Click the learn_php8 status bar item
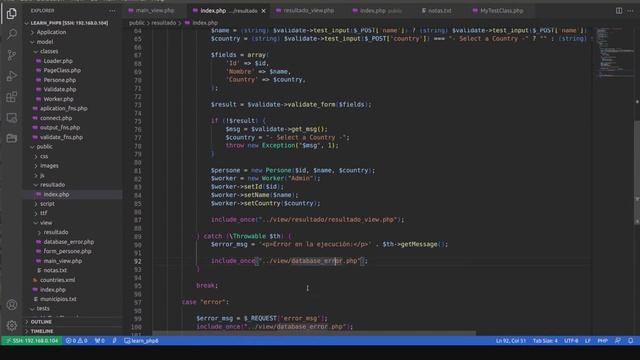Viewport: 640px width, 360px height. click(141, 340)
